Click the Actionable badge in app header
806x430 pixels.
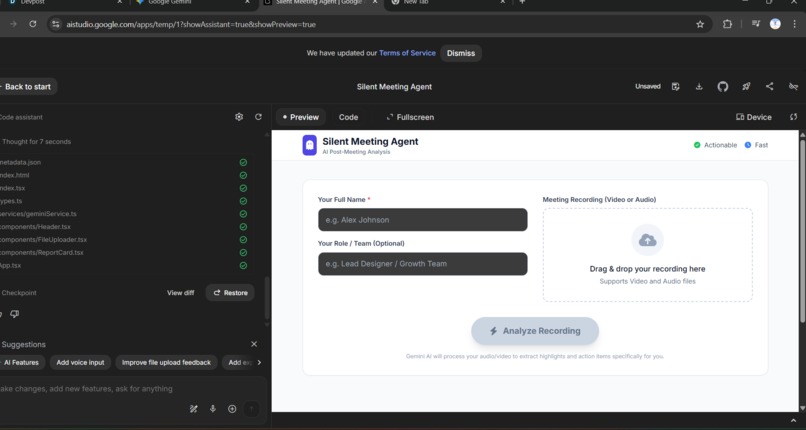point(716,145)
